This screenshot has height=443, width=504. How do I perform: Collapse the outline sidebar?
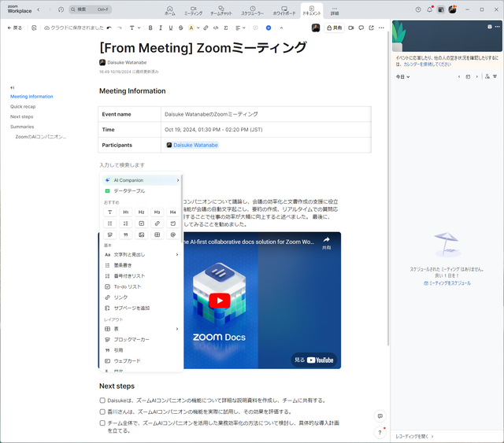(x=13, y=87)
